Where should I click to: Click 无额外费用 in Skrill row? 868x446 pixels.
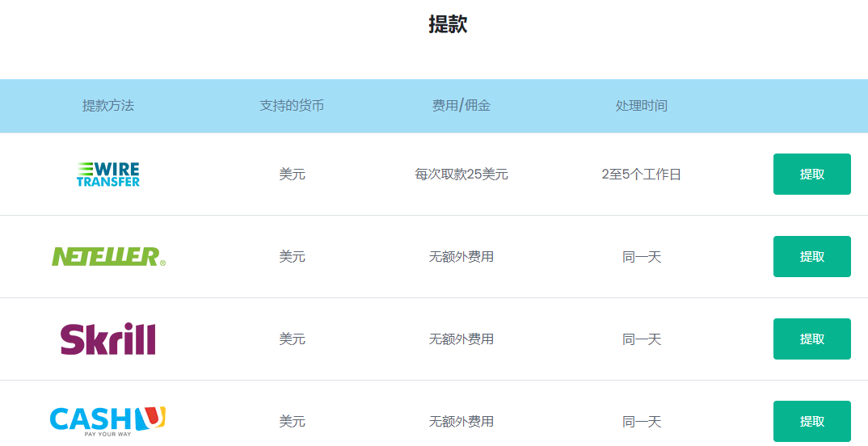tap(461, 339)
